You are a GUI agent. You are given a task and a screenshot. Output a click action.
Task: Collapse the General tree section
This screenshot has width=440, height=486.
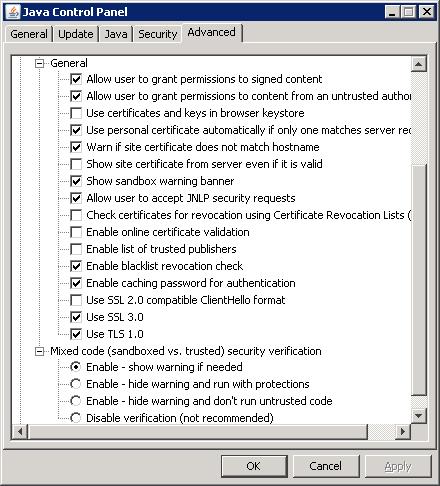[39, 63]
